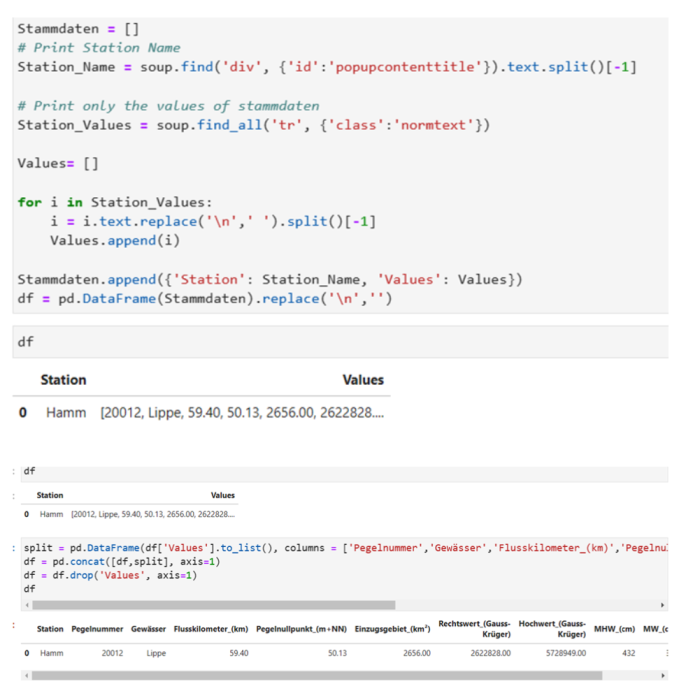This screenshot has width=693, height=700.
Task: Click the Hamm station in first output
Action: [68, 412]
